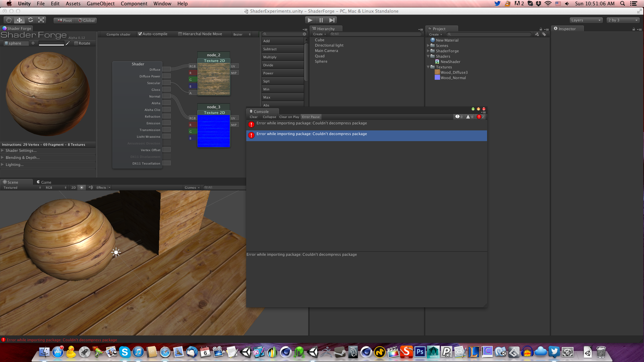Select Main Camera in Hierarchy

(x=326, y=51)
